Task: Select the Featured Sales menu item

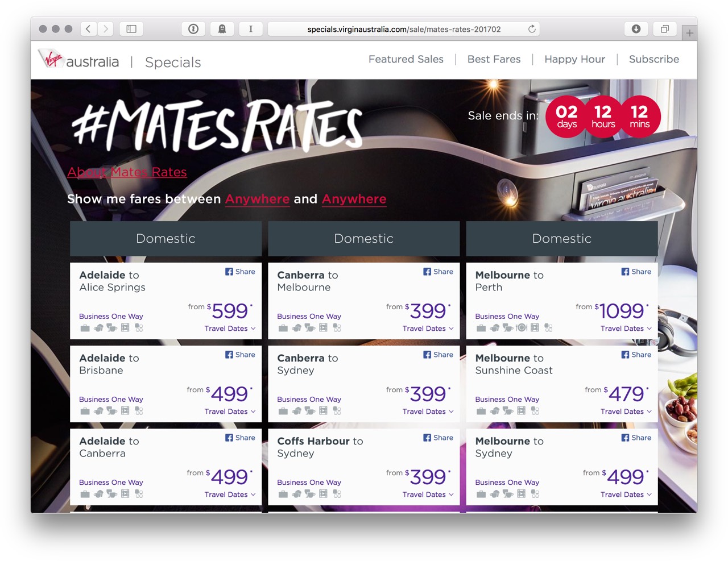Action: (406, 59)
